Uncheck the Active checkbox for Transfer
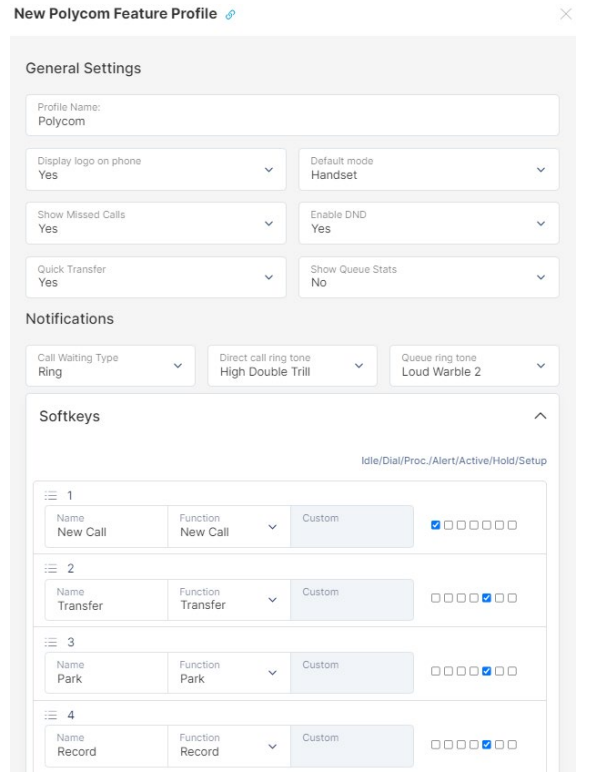The image size is (590, 780). (487, 598)
